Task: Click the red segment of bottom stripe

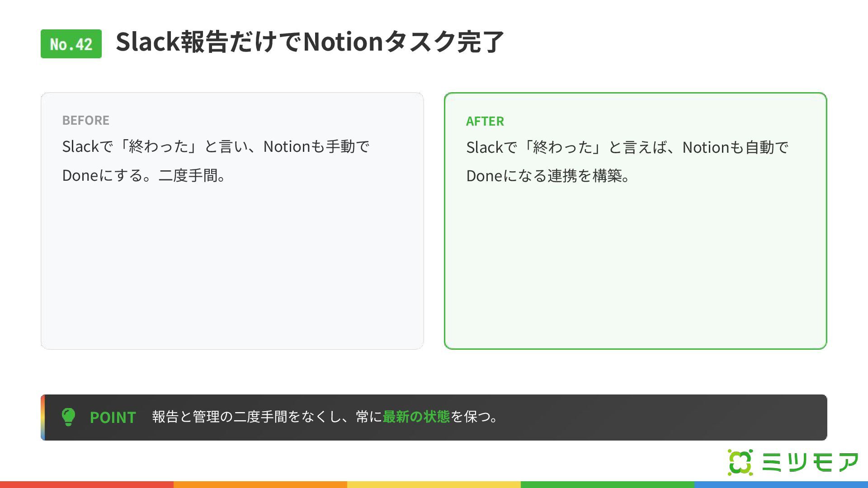Action: coord(87,484)
